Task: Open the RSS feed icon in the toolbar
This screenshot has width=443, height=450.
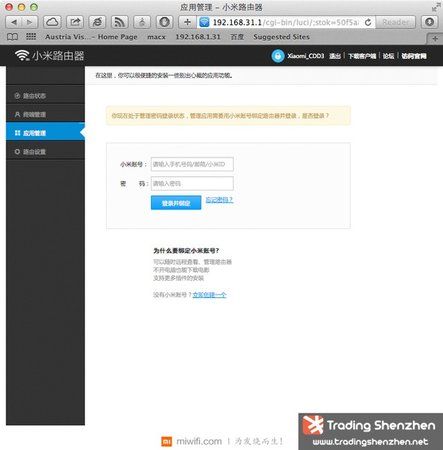Action: click(120, 22)
